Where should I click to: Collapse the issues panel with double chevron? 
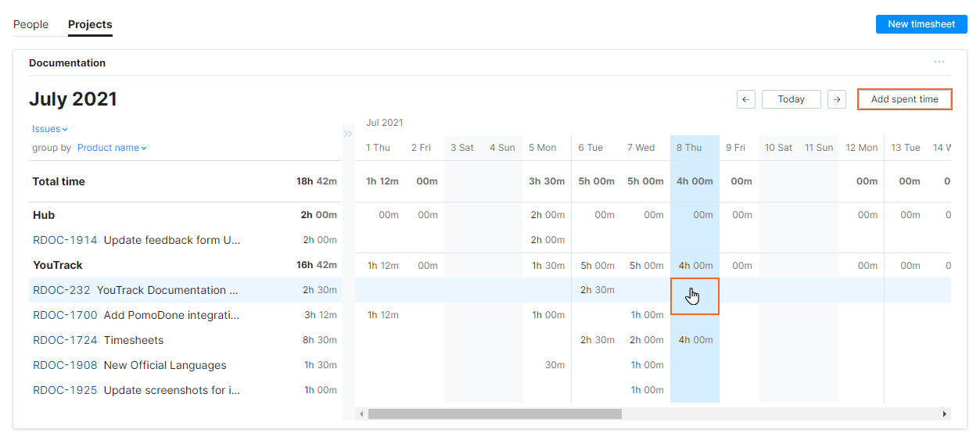coord(348,134)
